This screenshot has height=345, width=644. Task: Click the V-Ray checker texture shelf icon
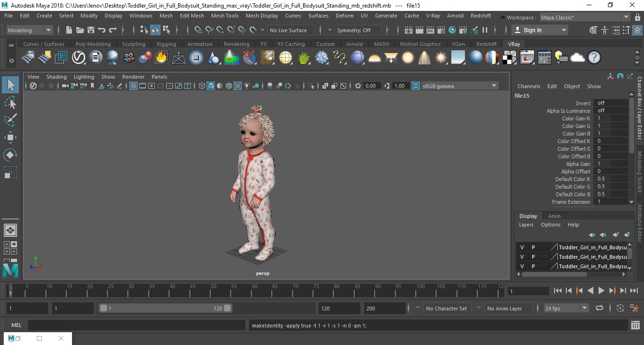click(x=509, y=58)
